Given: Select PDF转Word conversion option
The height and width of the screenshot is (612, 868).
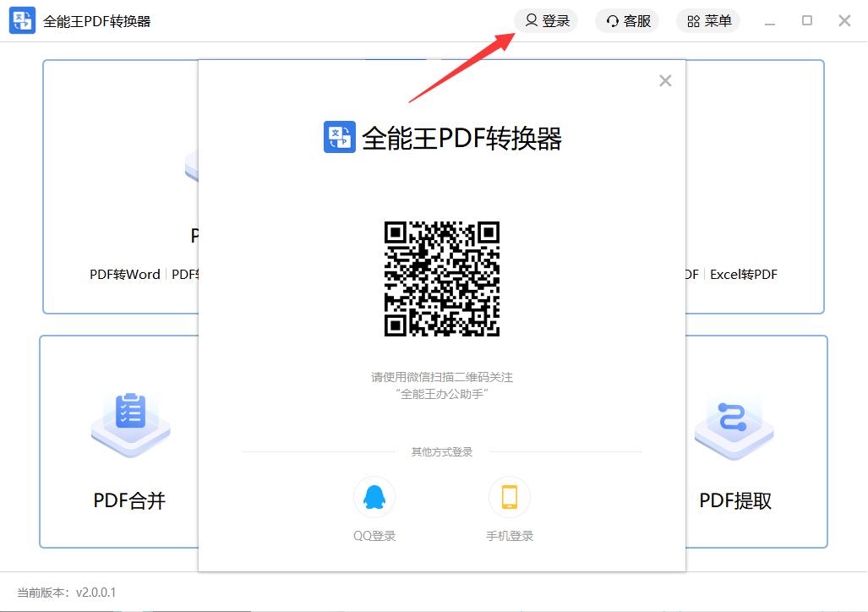Looking at the screenshot, I should pyautogui.click(x=125, y=274).
